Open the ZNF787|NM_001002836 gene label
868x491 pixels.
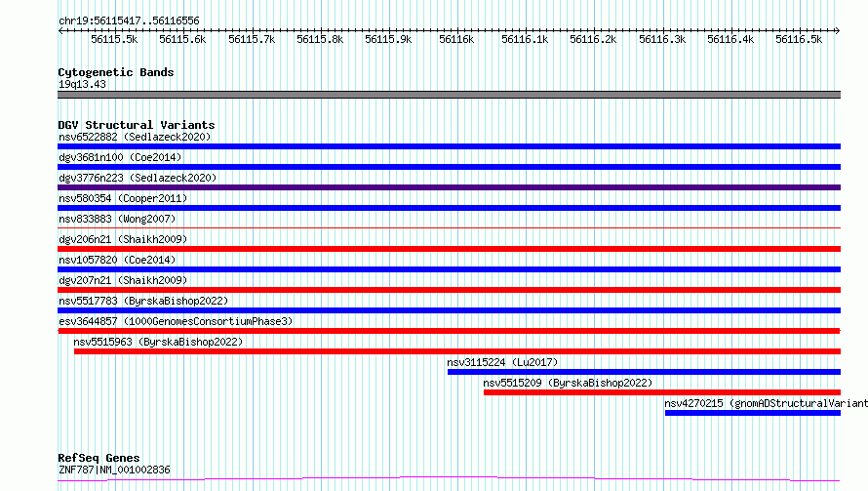click(x=114, y=470)
